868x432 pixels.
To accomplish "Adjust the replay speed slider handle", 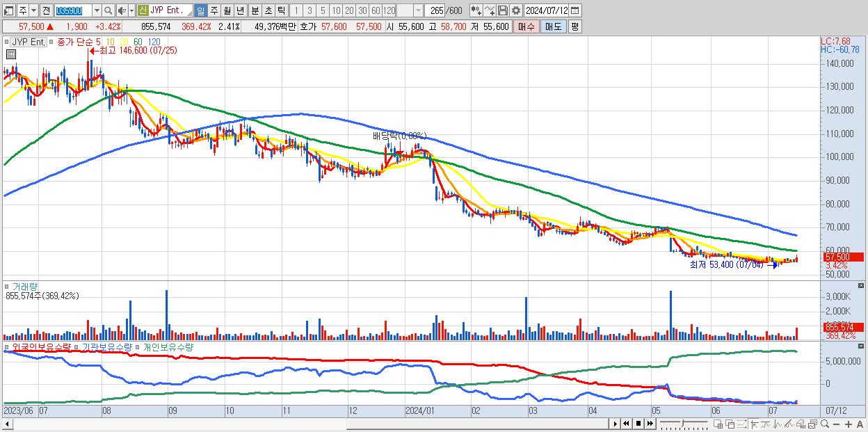I will click(x=682, y=422).
